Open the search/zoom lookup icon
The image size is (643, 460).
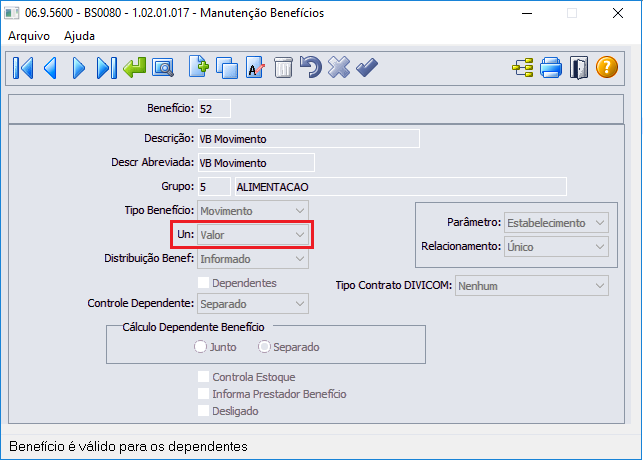coord(163,68)
